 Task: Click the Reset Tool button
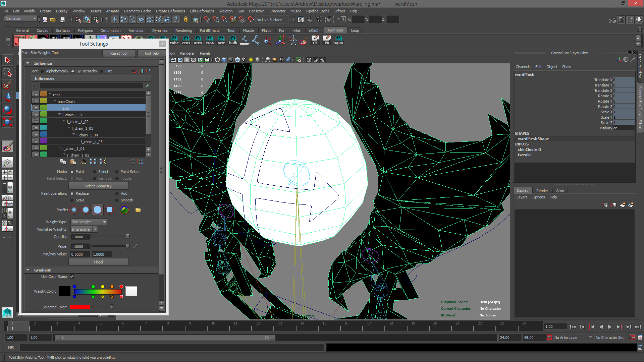pos(118,53)
